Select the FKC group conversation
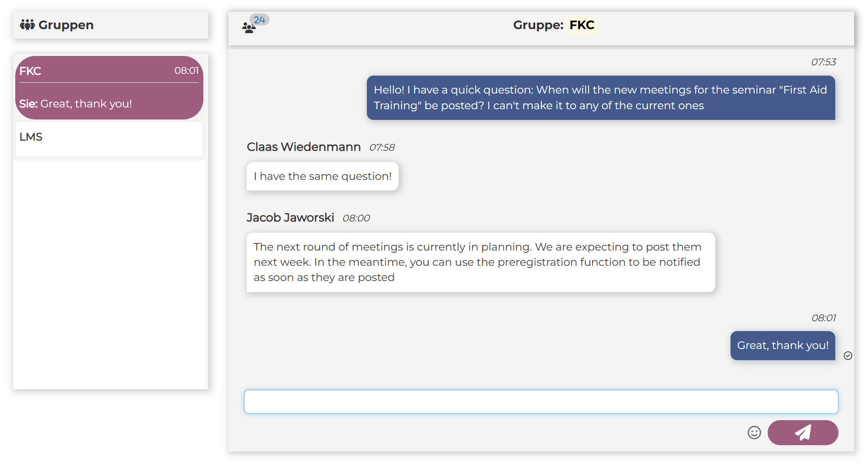Viewport: 868px width, 468px height. [x=109, y=87]
